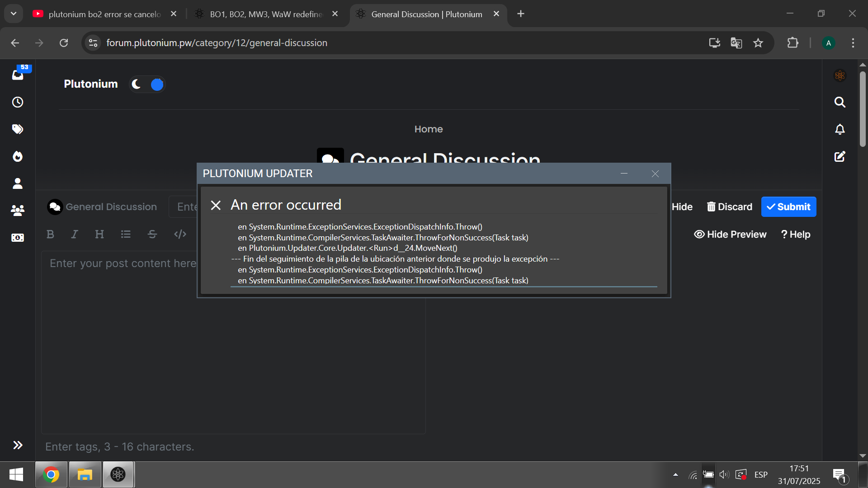The image size is (868, 488).
Task: Open Chrome from the taskbar
Action: [51, 474]
